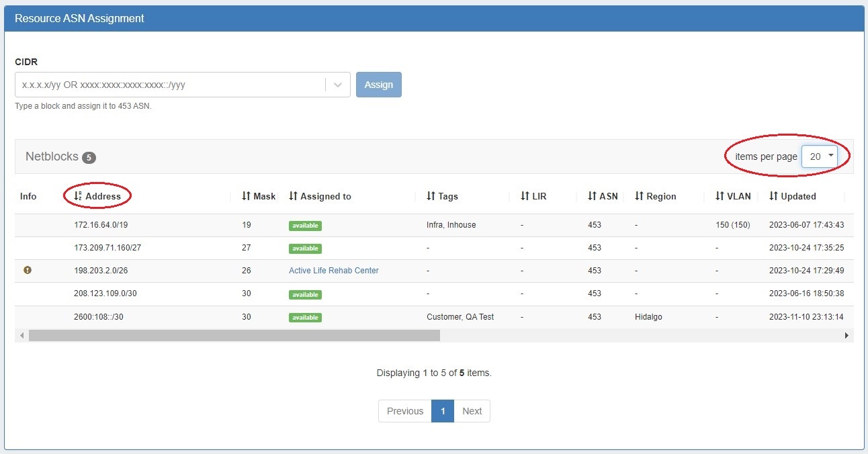Go to the Previous page
The height and width of the screenshot is (454, 868).
tap(404, 411)
